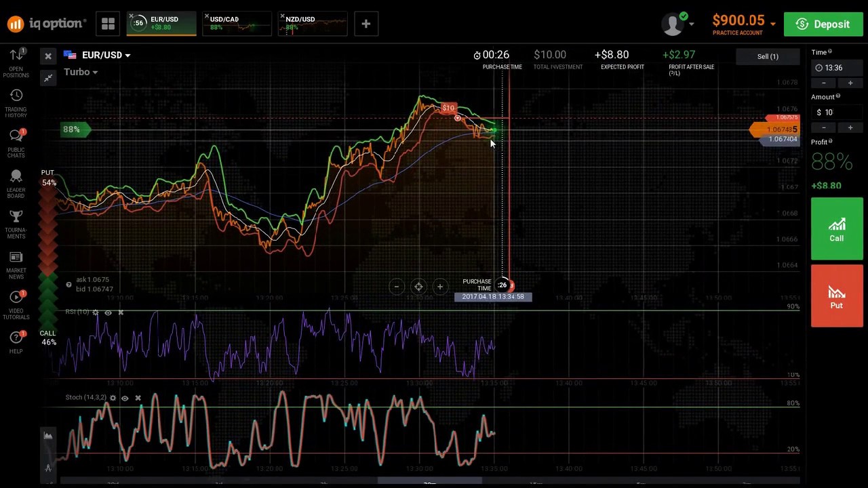Increase expiry time with plus
868x488 pixels.
pos(850,83)
